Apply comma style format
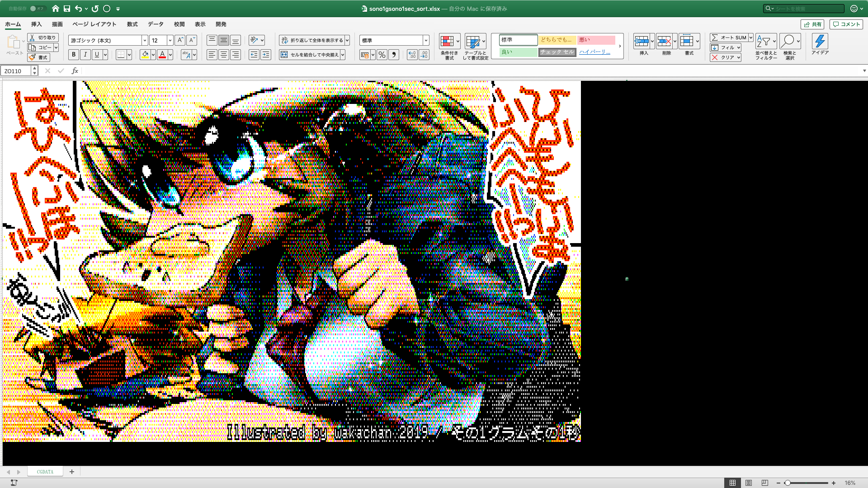868x488 pixels. [x=394, y=55]
